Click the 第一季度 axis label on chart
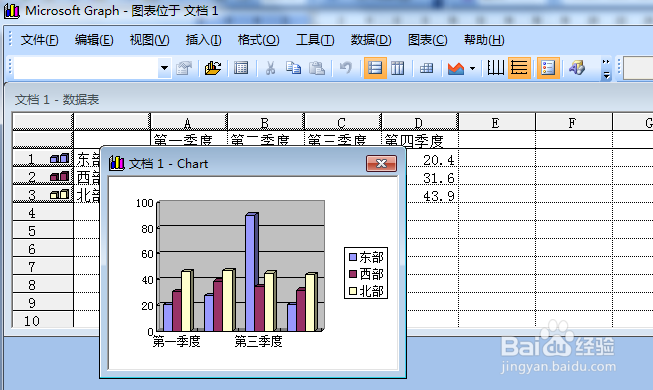Image resolution: width=653 pixels, height=390 pixels. tap(177, 341)
